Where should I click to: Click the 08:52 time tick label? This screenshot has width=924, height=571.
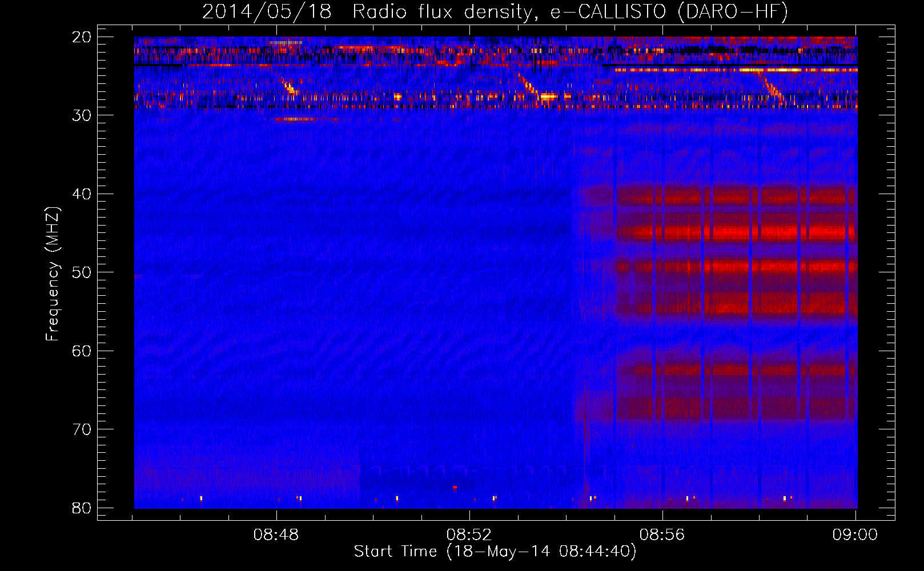[469, 535]
